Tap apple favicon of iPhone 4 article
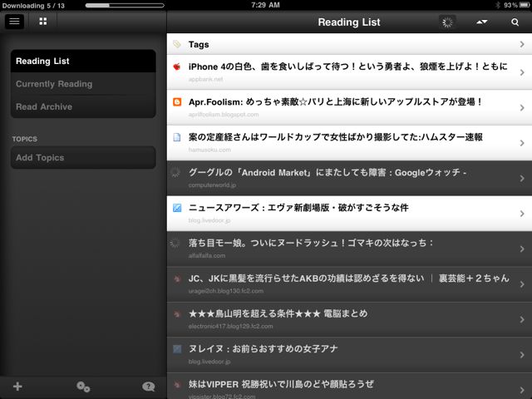 177,66
